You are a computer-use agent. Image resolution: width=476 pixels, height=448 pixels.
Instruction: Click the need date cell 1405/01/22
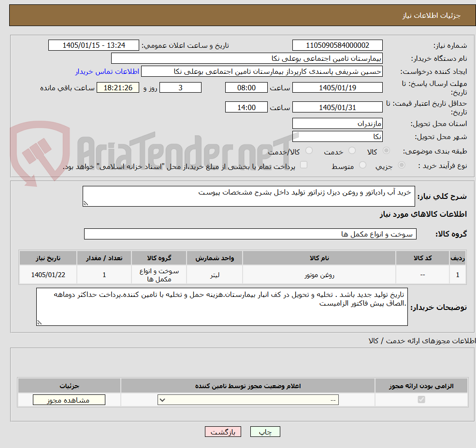click(48, 275)
